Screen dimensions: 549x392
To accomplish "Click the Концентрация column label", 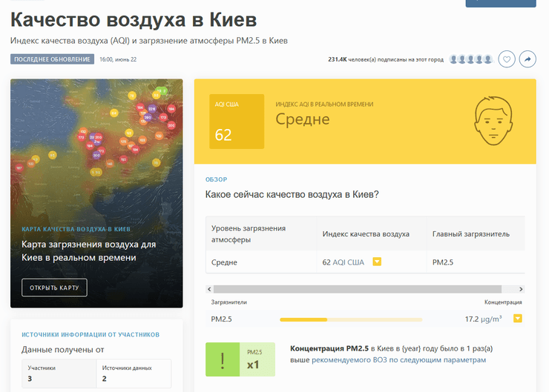I will [x=503, y=302].
